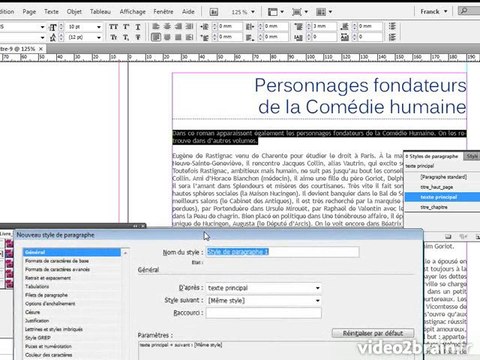Open the Page menu
Screen dimensions: 480x360
tap(29, 12)
